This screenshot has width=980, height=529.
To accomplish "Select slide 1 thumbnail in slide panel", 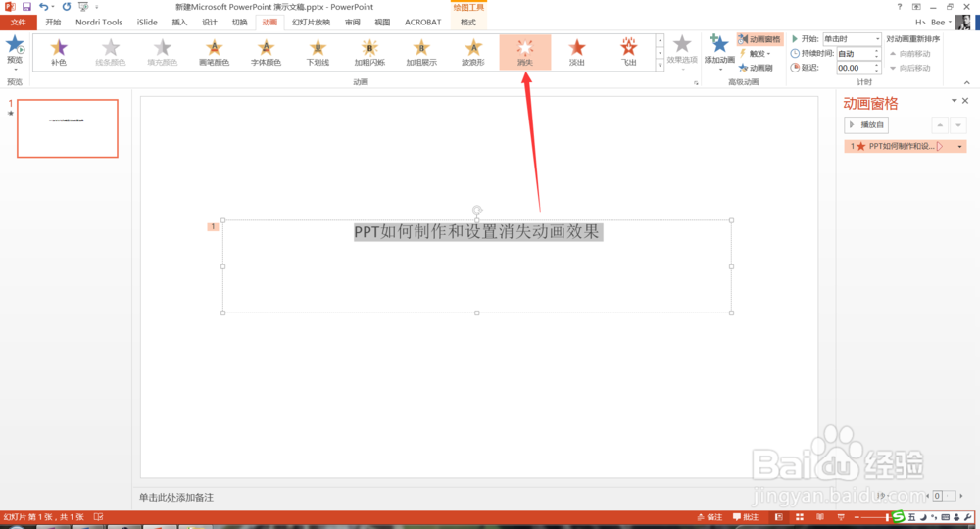I will click(x=68, y=128).
